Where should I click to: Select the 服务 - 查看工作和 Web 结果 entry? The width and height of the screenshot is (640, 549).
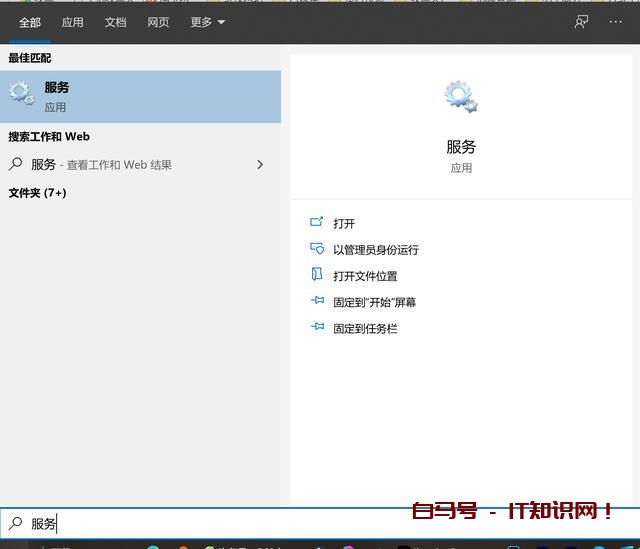[x=101, y=164]
